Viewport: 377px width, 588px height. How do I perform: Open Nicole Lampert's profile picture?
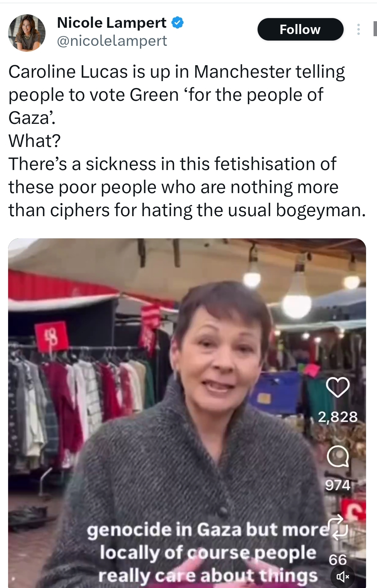(27, 33)
